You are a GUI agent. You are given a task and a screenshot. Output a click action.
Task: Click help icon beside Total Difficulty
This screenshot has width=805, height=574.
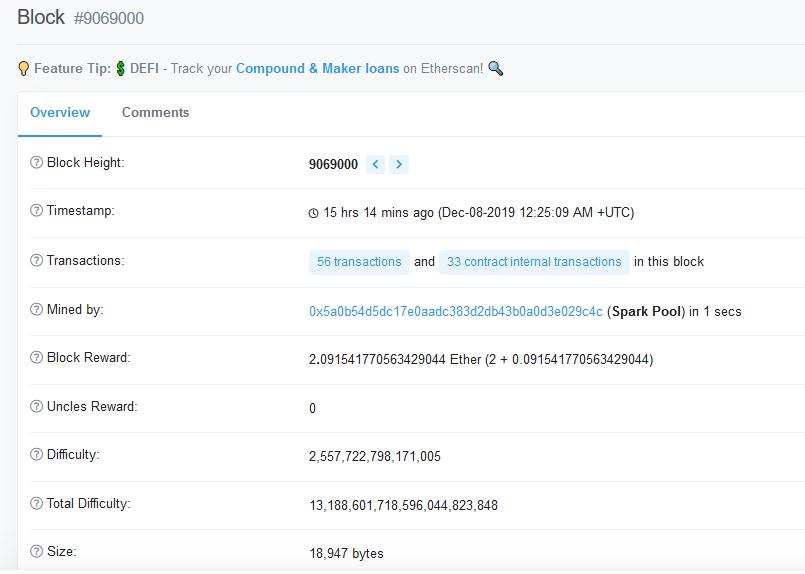(x=37, y=504)
